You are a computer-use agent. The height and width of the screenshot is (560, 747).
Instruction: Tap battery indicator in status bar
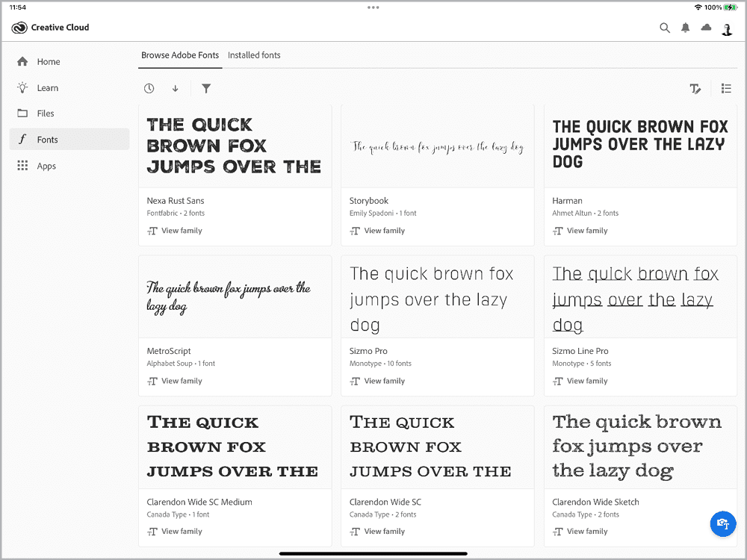pyautogui.click(x=731, y=7)
